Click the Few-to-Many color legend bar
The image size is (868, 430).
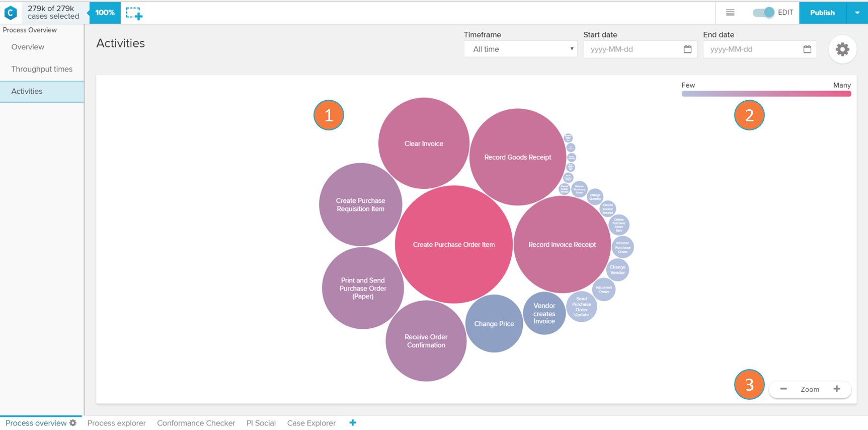(x=765, y=94)
